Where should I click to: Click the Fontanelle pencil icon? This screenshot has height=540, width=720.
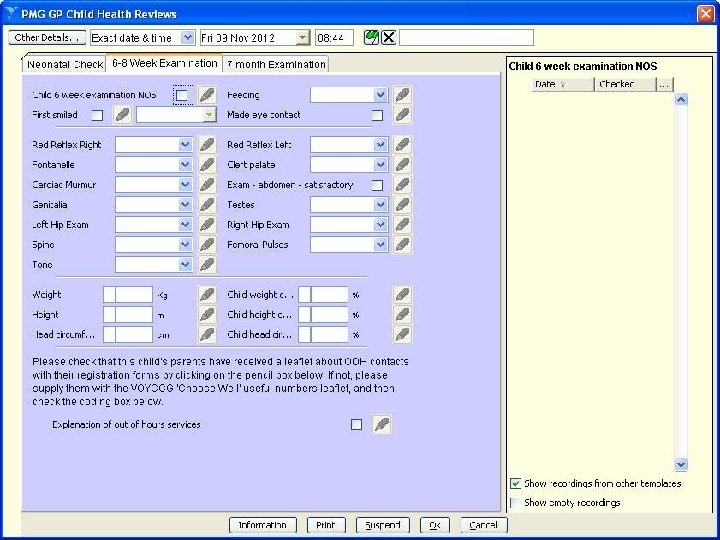(207, 165)
